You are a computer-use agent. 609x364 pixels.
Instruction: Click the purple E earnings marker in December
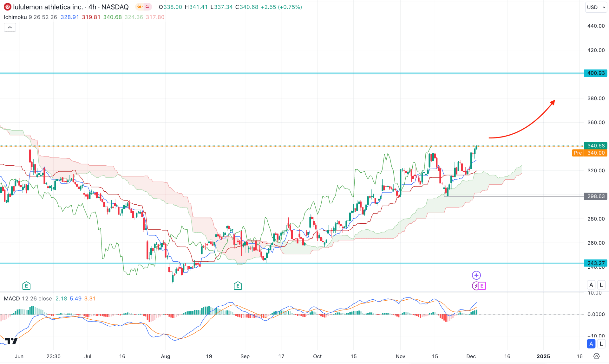tap(482, 286)
